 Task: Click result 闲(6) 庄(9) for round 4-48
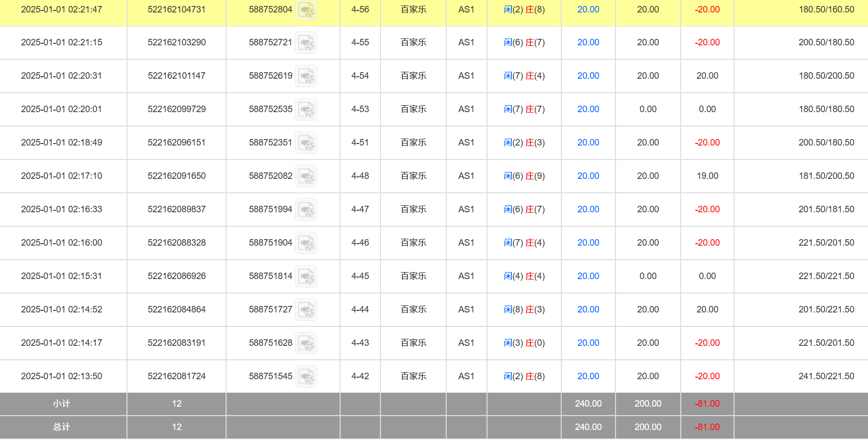[x=524, y=176]
